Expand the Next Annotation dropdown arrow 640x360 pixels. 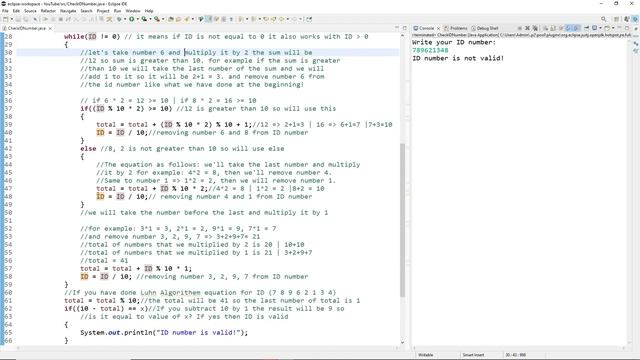pyautogui.click(x=247, y=19)
